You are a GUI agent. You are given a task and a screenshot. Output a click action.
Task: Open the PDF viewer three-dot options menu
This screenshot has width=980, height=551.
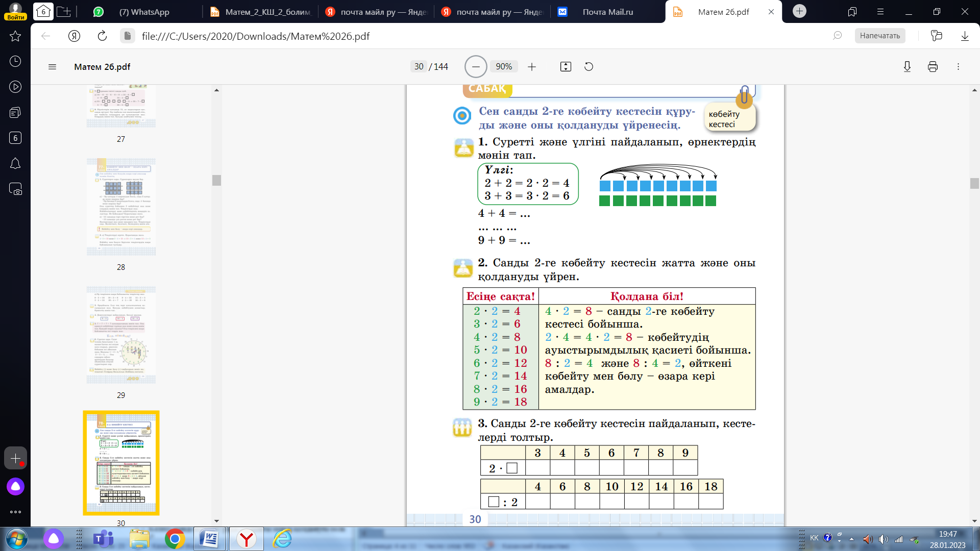pyautogui.click(x=958, y=67)
